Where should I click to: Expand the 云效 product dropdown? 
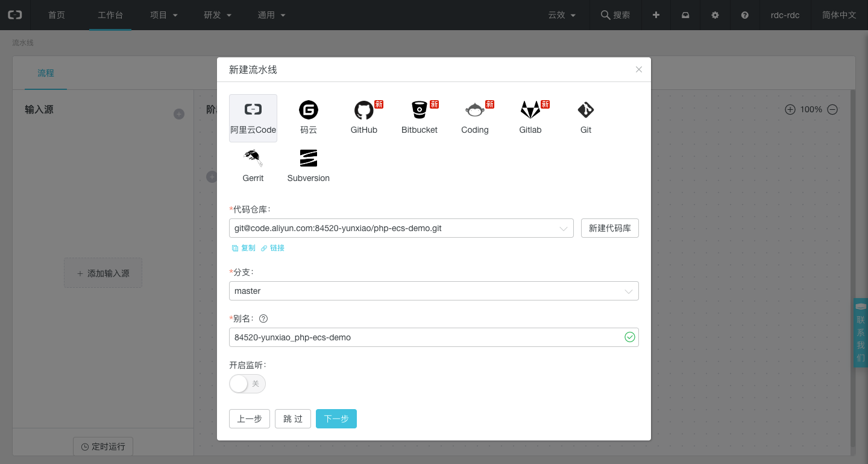[x=562, y=15]
